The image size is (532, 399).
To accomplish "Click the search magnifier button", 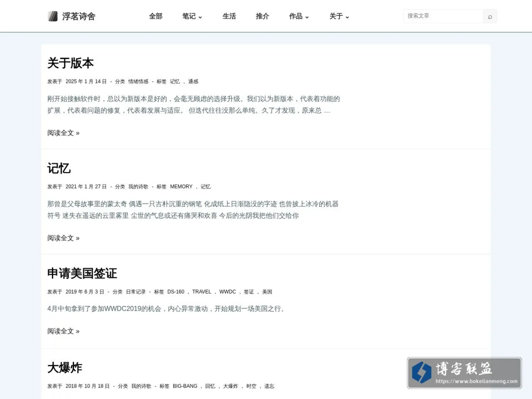I will (490, 16).
